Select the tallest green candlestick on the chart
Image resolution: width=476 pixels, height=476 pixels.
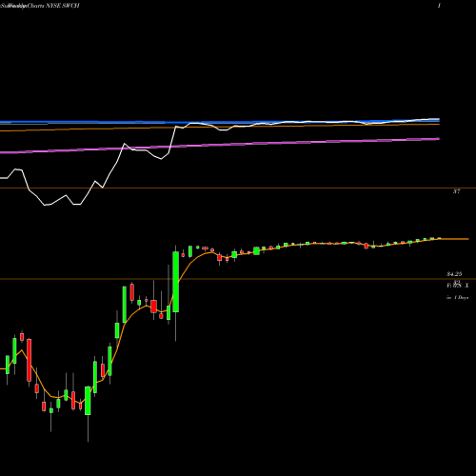[x=175, y=282]
